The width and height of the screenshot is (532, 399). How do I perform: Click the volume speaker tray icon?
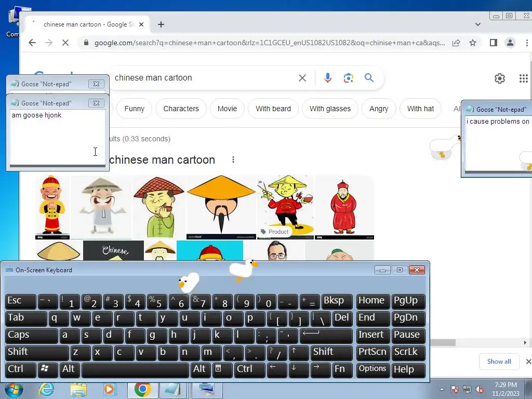480,390
